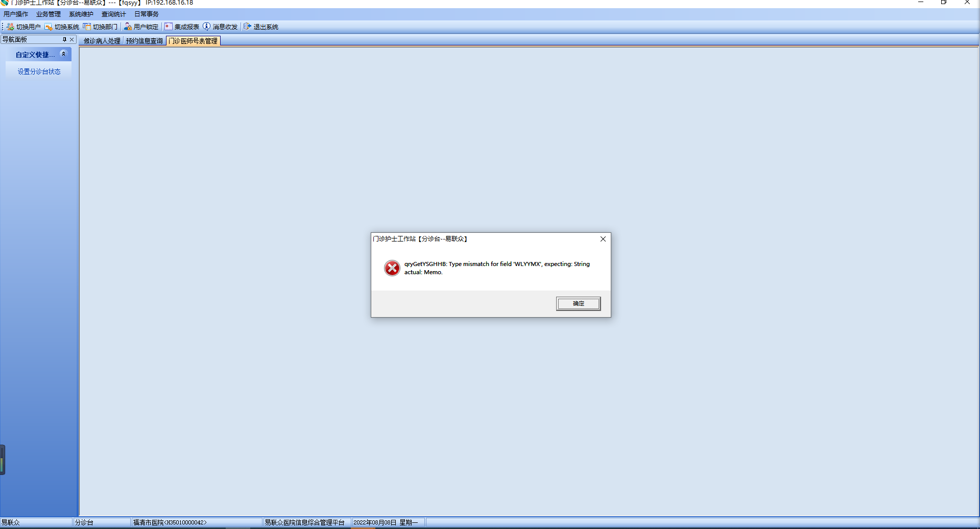This screenshot has width=980, height=529.
Task: Click the 切换用户 switch user icon
Action: coord(10,27)
